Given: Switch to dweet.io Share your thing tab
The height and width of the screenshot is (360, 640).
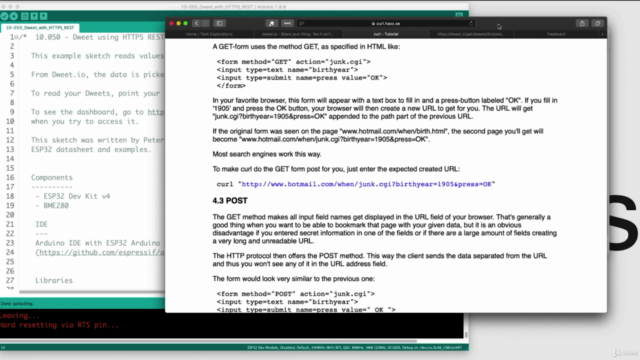Looking at the screenshot, I should [x=298, y=34].
